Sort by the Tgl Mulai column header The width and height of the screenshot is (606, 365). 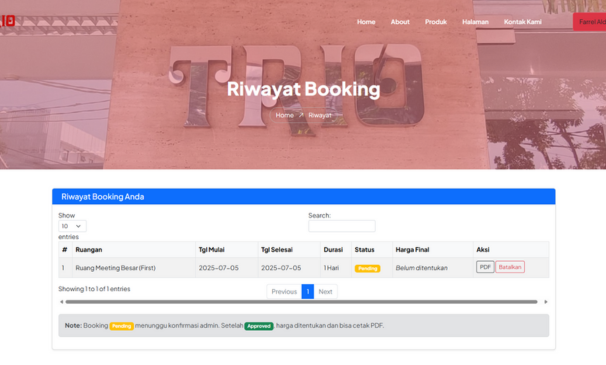click(226, 250)
